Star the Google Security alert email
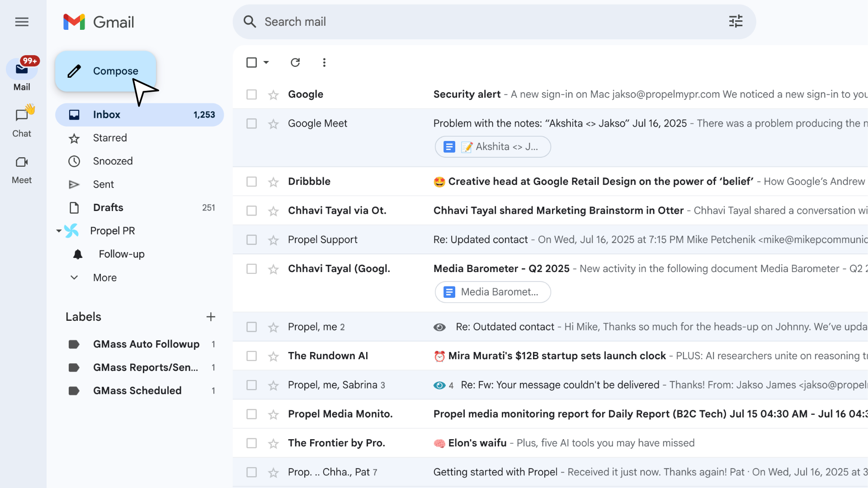This screenshot has width=868, height=488. click(x=273, y=94)
